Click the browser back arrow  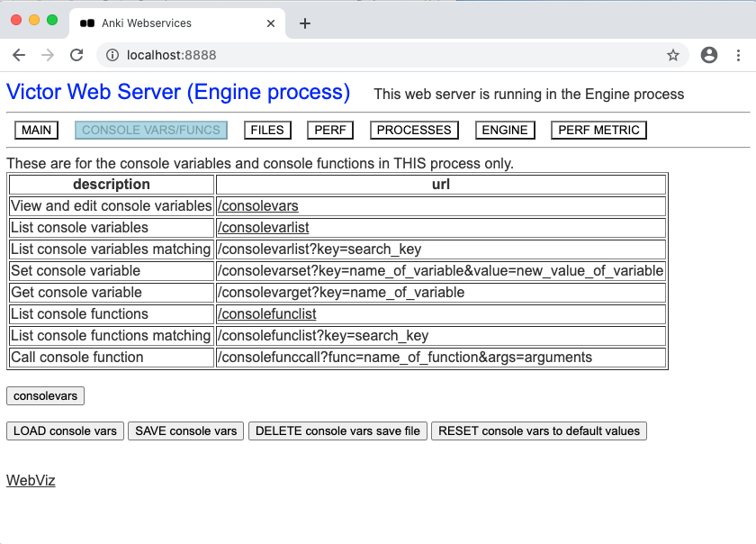coord(19,55)
